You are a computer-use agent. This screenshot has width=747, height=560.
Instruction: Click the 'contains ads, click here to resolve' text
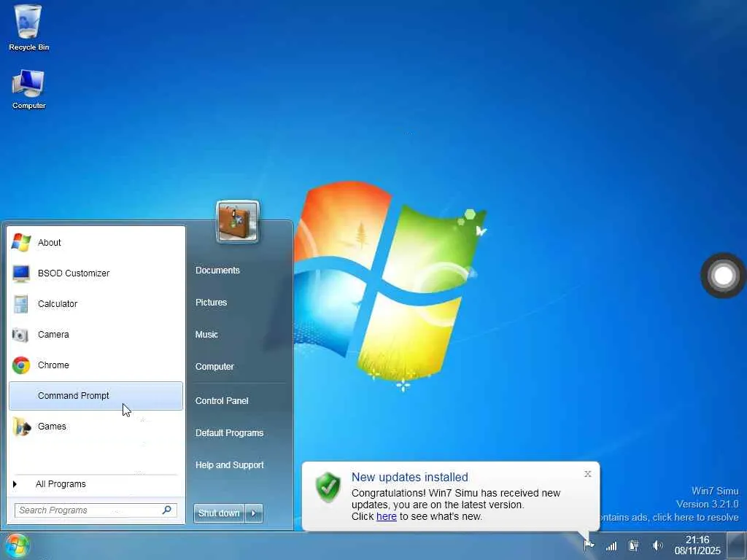670,518
